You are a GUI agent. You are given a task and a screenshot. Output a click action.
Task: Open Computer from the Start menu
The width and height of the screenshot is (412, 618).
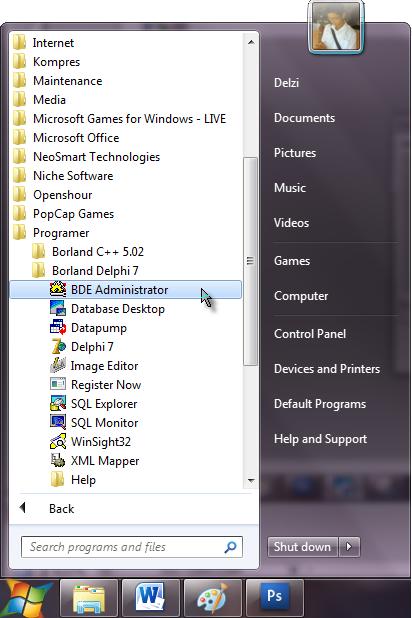pos(301,296)
